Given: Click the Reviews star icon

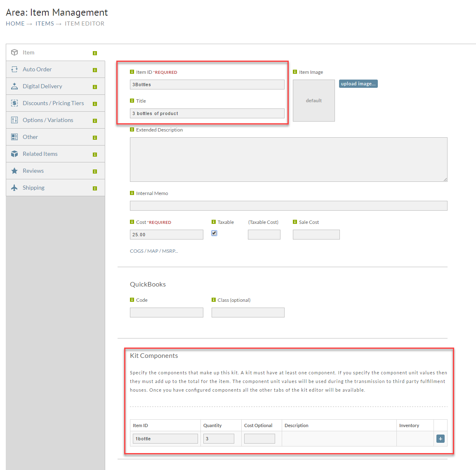Looking at the screenshot, I should [x=14, y=171].
